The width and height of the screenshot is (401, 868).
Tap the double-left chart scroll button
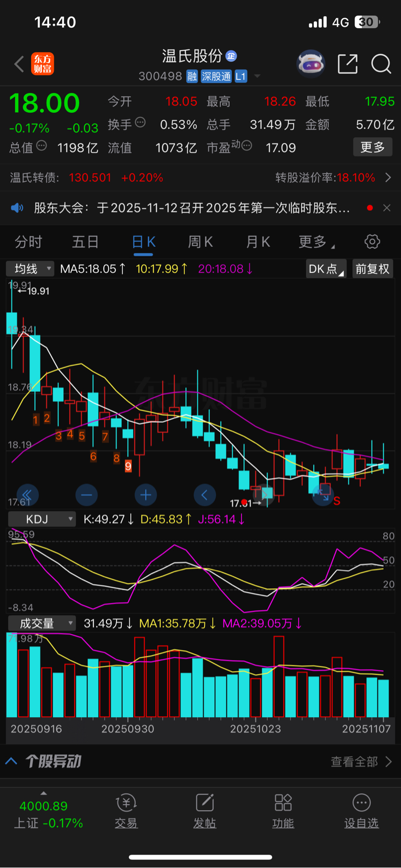click(28, 495)
